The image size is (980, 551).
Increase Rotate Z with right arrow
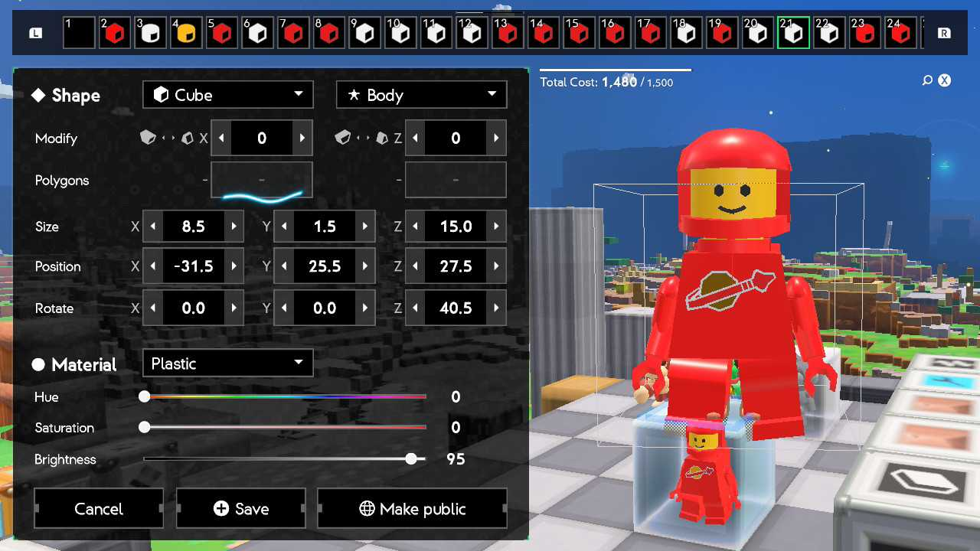496,308
